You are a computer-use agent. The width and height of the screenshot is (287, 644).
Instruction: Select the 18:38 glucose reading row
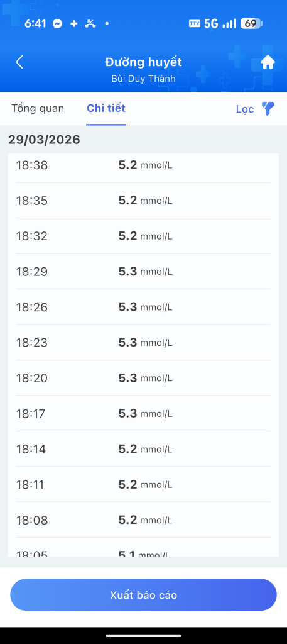click(x=143, y=165)
